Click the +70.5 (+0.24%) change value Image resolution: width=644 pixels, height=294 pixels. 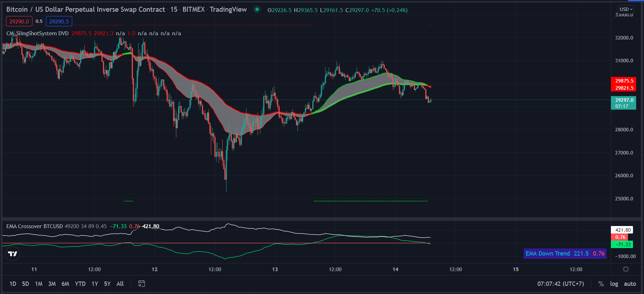[389, 10]
